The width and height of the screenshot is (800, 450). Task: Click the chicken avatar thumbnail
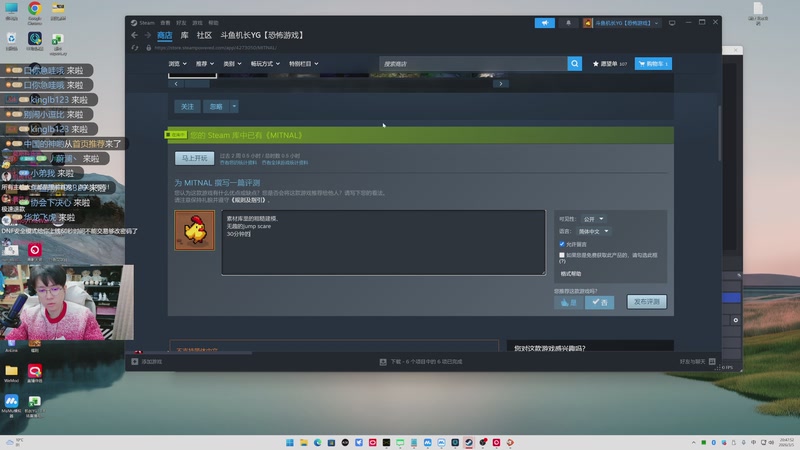pos(194,230)
